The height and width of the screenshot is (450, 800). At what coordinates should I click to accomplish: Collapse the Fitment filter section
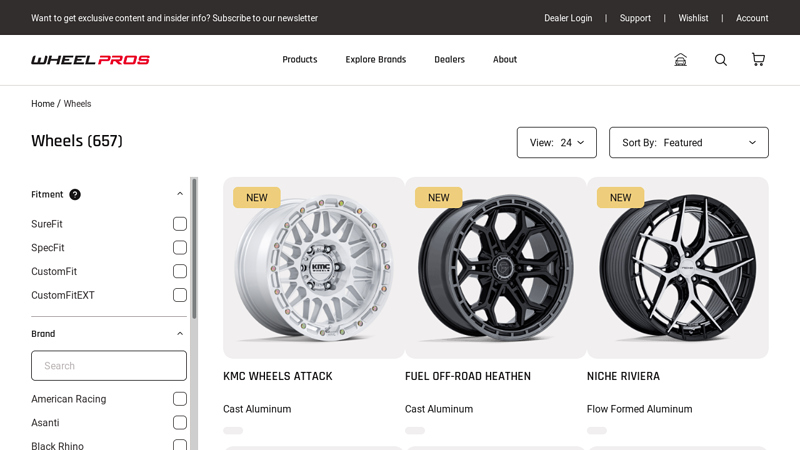[180, 194]
